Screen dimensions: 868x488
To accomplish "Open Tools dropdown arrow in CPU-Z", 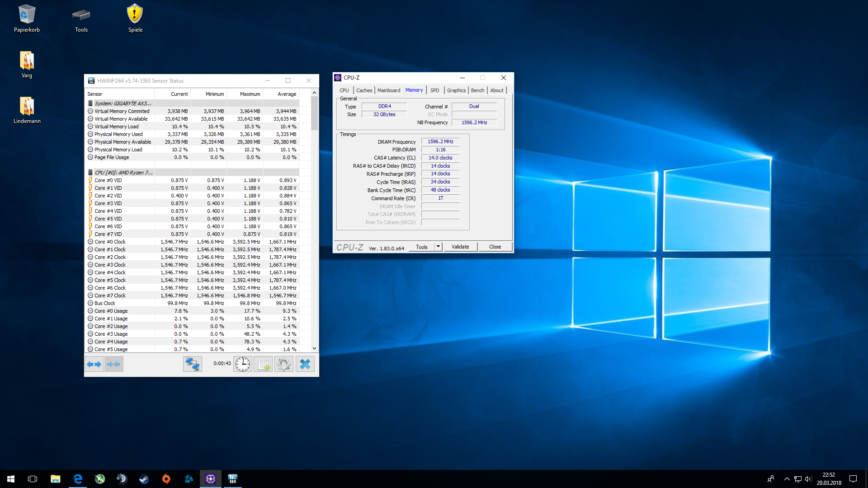I will (438, 247).
